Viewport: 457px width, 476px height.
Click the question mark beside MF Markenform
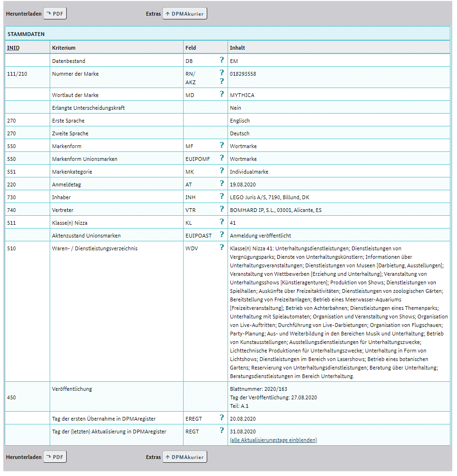coord(222,145)
